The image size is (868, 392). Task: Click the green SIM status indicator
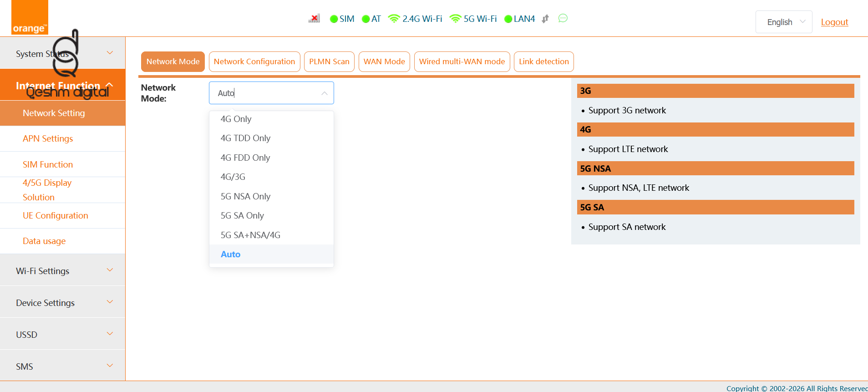point(334,19)
